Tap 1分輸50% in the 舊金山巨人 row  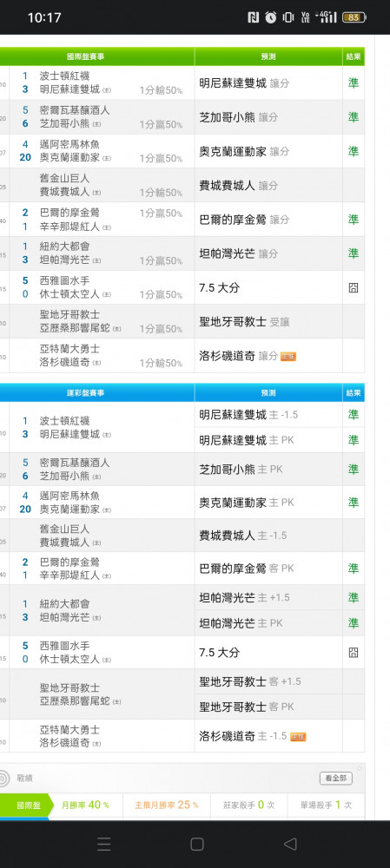point(161,193)
